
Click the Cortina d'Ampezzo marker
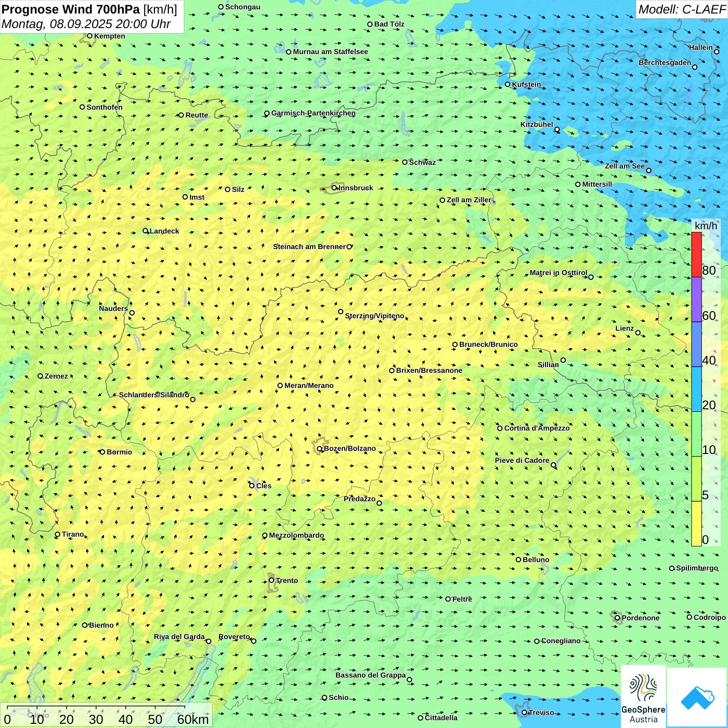pos(500,428)
